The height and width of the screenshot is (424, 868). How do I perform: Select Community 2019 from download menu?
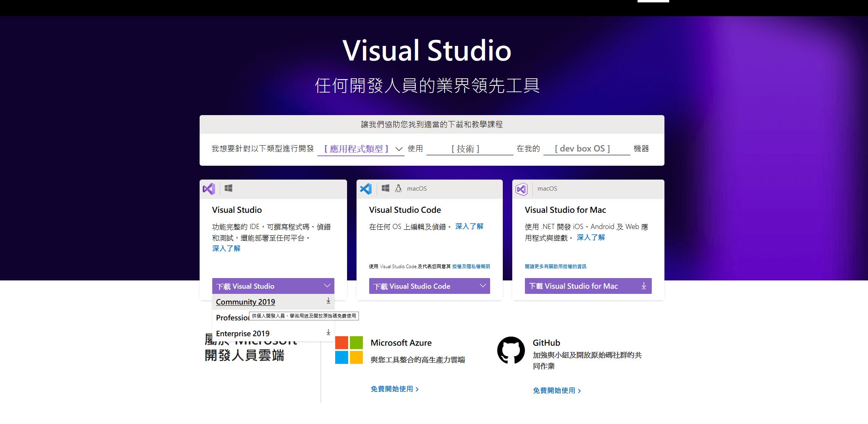pyautogui.click(x=273, y=302)
